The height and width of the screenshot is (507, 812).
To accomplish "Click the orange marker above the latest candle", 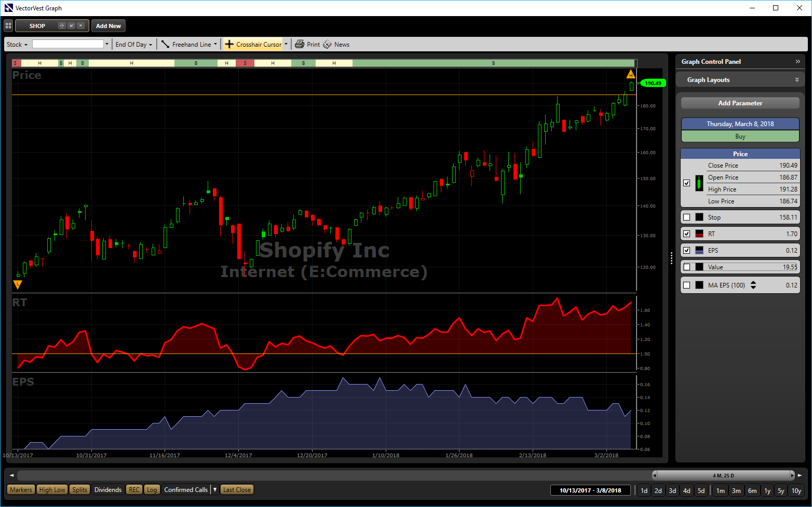I will click(631, 74).
